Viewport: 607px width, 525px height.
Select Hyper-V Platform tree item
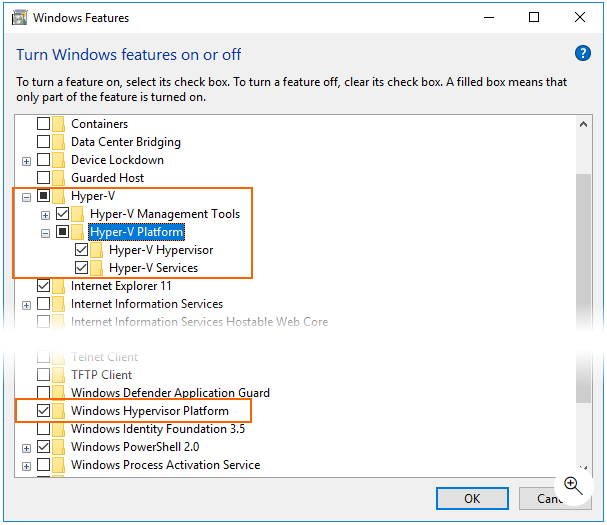(137, 232)
